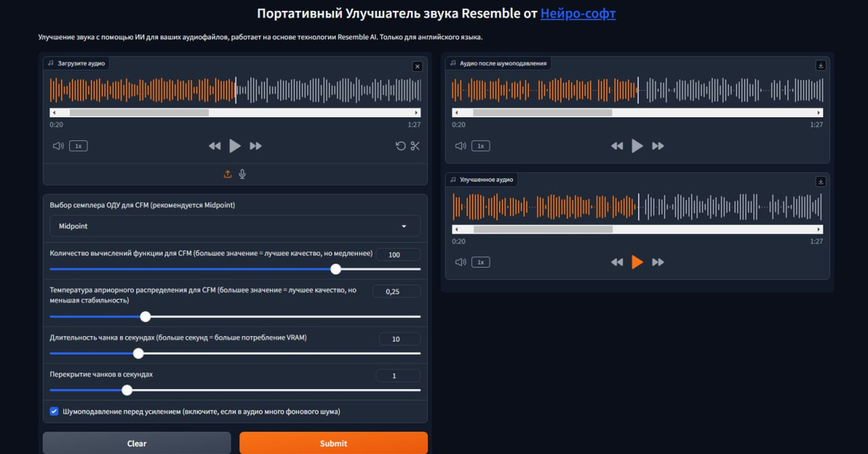Select the microphone recording icon
868x454 pixels.
coord(242,174)
